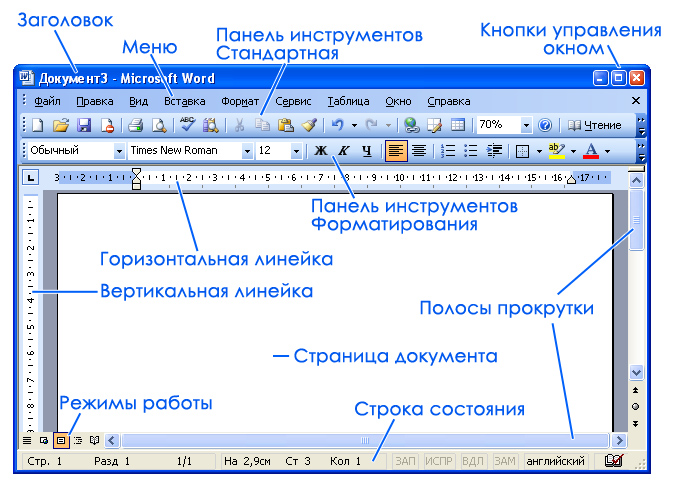677x486 pixels.
Task: Click Select Browse Object circle button
Action: 636,407
